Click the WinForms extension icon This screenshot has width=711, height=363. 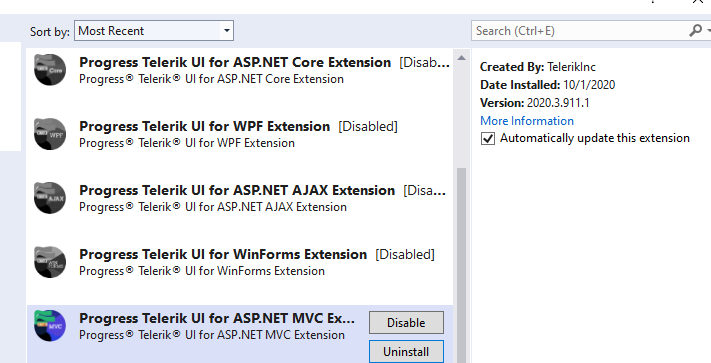50,262
